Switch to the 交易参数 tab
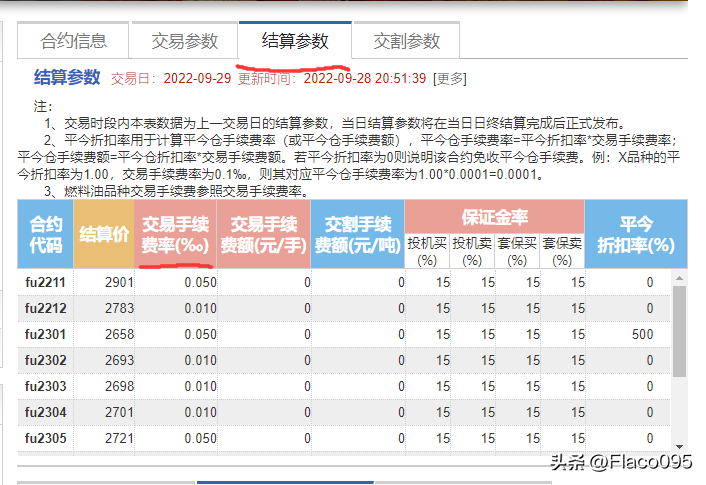 click(184, 41)
